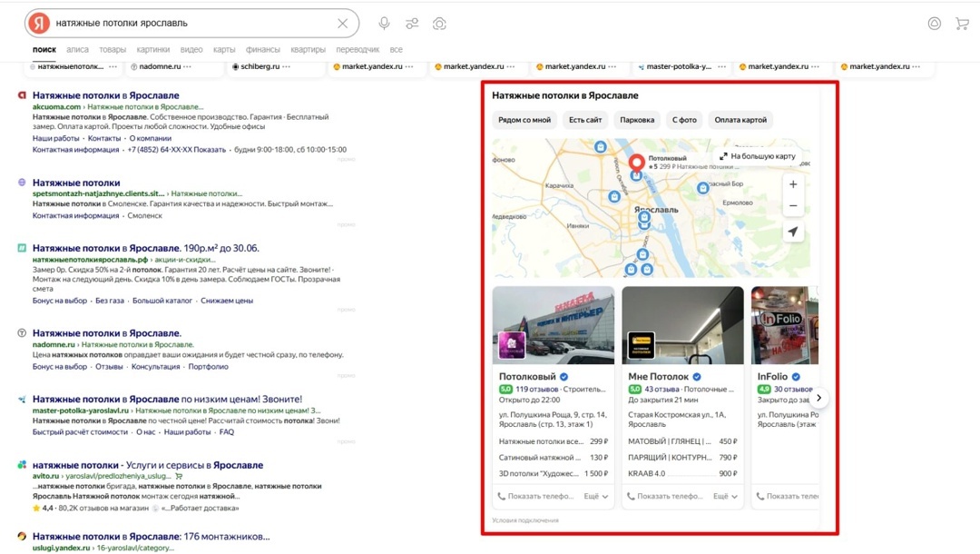Image resolution: width=980 pixels, height=554 pixels.
Task: Open options dots next to nadomne.ru chip
Action: [x=188, y=66]
